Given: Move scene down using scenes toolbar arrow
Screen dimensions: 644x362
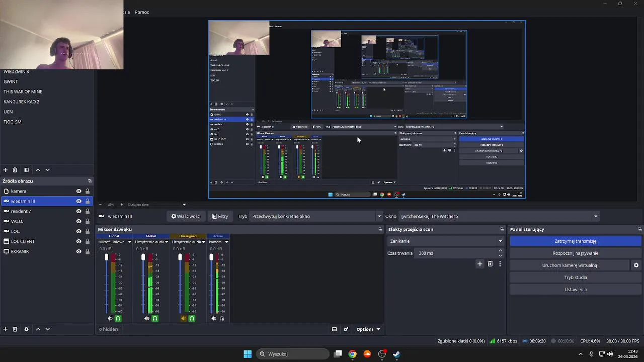Looking at the screenshot, I should (48, 170).
